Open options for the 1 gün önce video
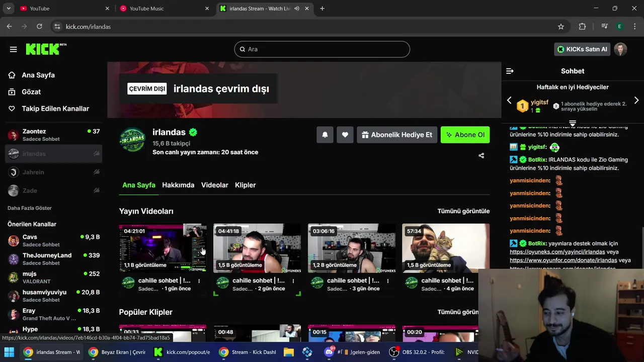This screenshot has width=644, height=362. click(x=199, y=281)
